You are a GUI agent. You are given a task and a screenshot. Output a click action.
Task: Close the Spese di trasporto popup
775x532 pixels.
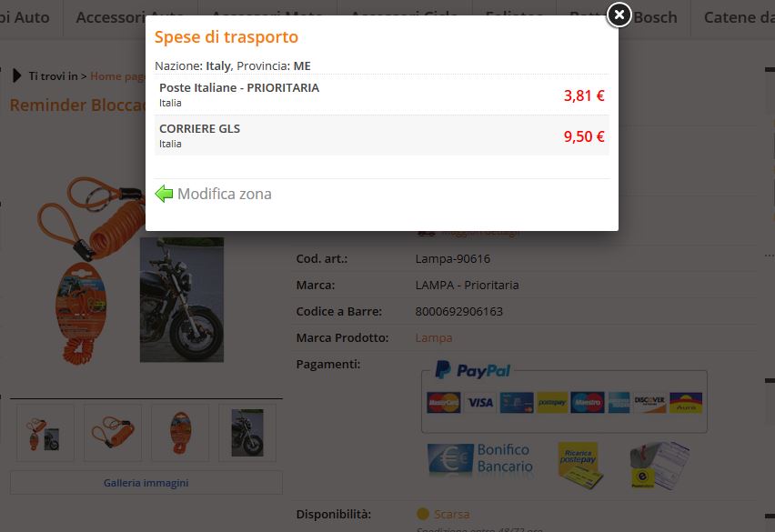619,15
